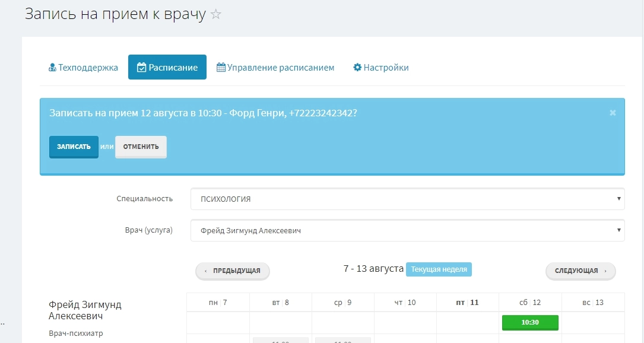
Task: Open the Специальность dropdown
Action: click(407, 199)
